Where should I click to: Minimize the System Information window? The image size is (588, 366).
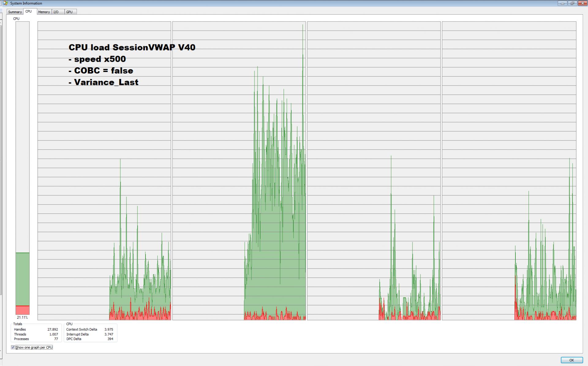tap(562, 3)
